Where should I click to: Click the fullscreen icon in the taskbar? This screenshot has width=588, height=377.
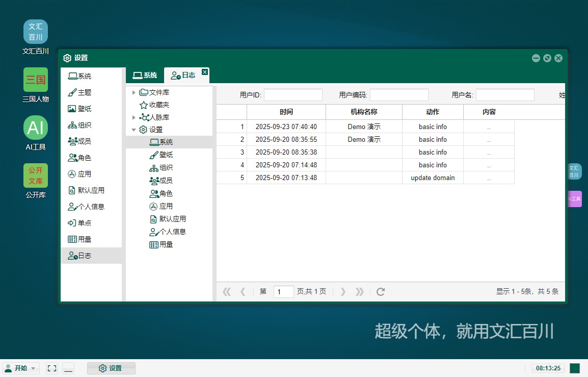coord(52,368)
